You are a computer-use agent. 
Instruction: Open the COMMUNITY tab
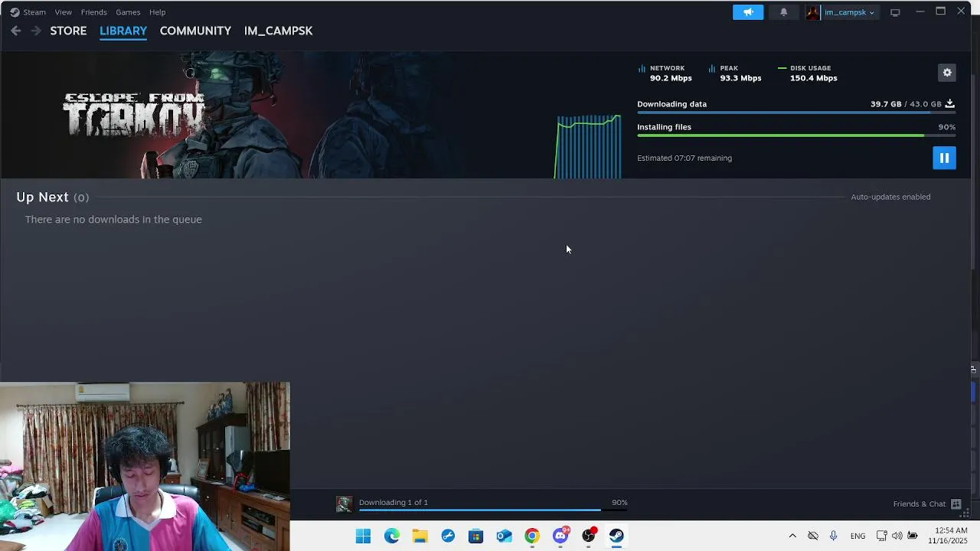195,31
